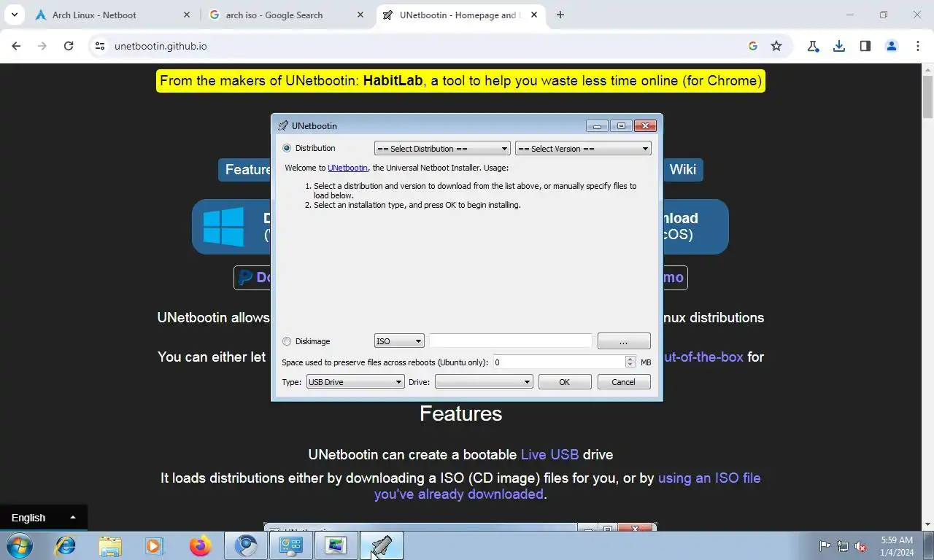This screenshot has height=560, width=934.
Task: Browse for disk image with ... button
Action: coord(624,341)
